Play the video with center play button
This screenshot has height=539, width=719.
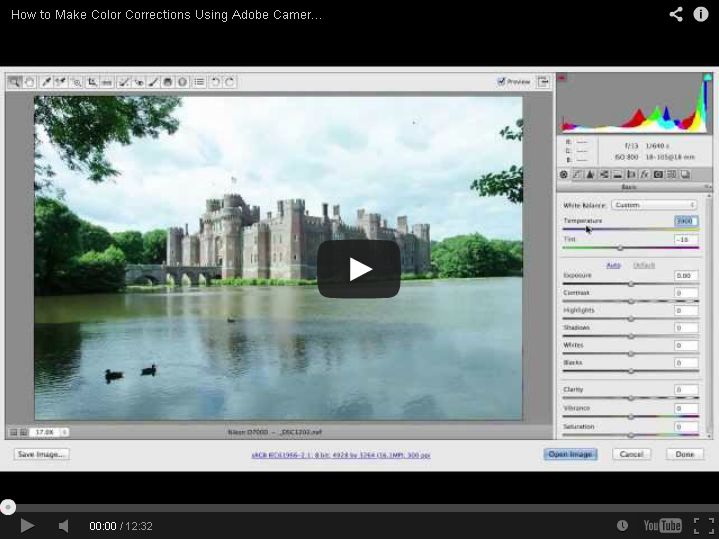[x=359, y=269]
